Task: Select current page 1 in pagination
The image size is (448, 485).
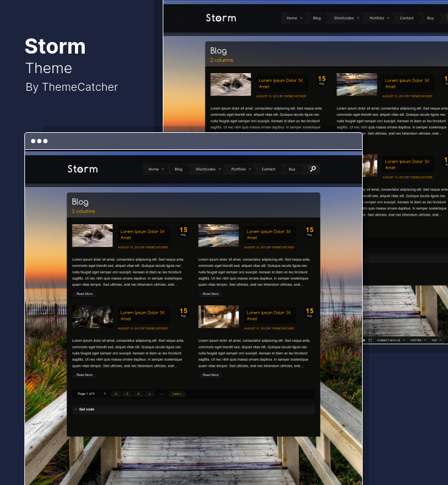Action: [x=105, y=394]
